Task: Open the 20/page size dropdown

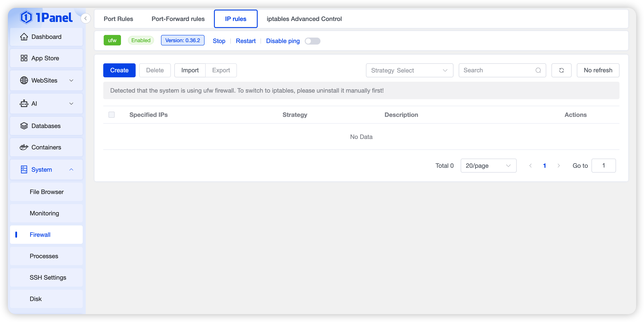Action: [488, 166]
